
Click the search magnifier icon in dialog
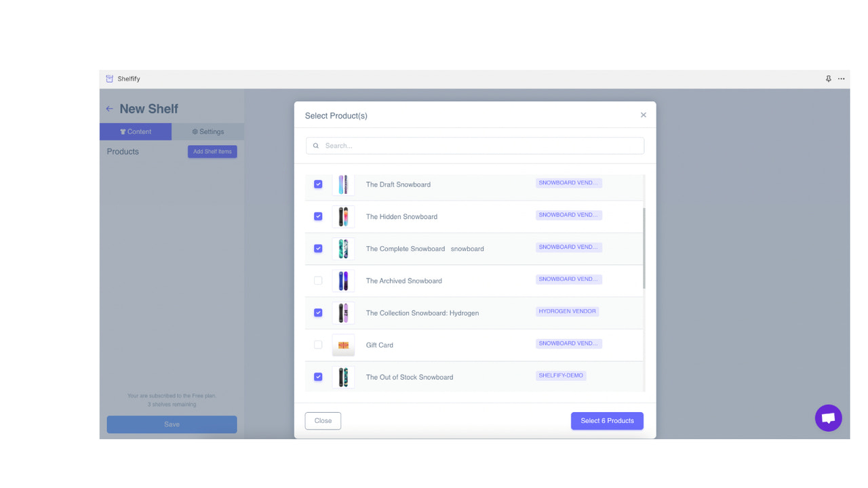(316, 146)
